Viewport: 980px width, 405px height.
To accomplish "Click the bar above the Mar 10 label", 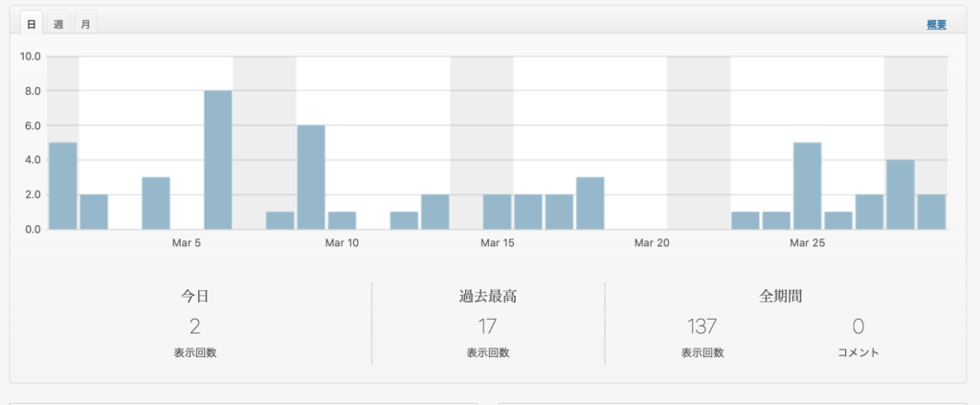I will [x=342, y=220].
